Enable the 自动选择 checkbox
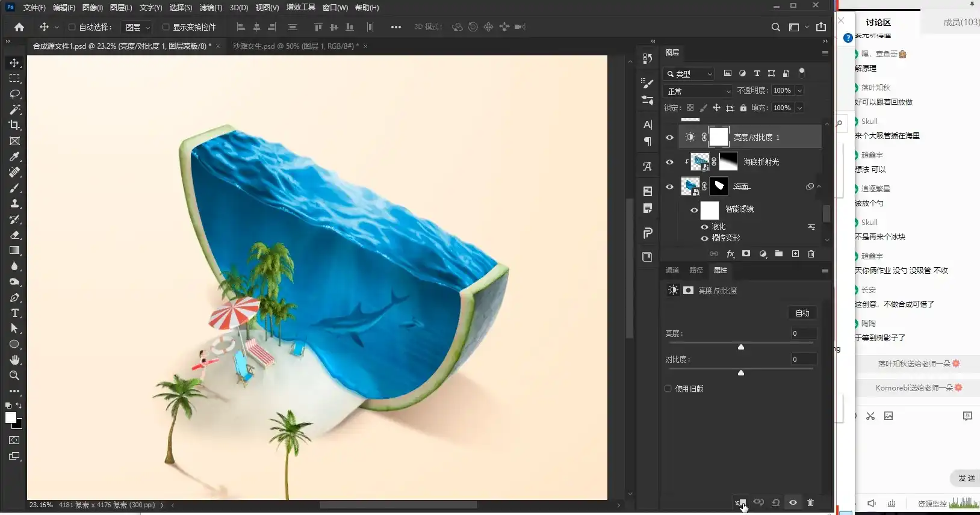Screen dimensions: 980x515 [x=72, y=27]
